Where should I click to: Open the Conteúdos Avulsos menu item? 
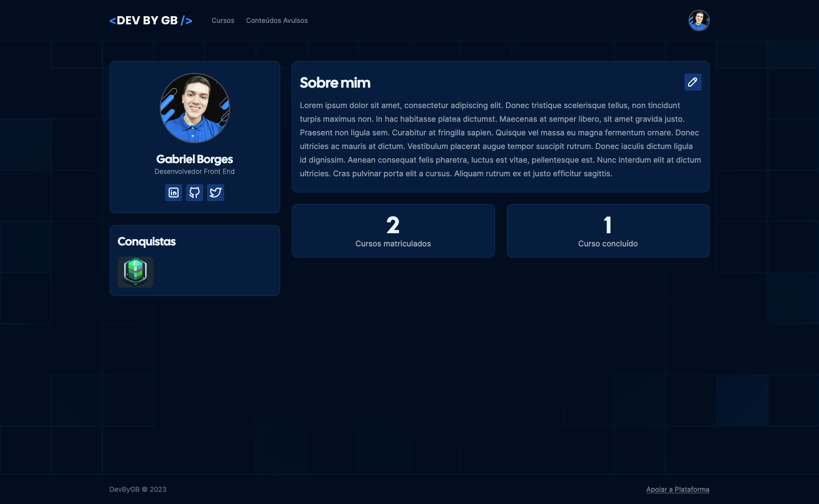pyautogui.click(x=277, y=20)
